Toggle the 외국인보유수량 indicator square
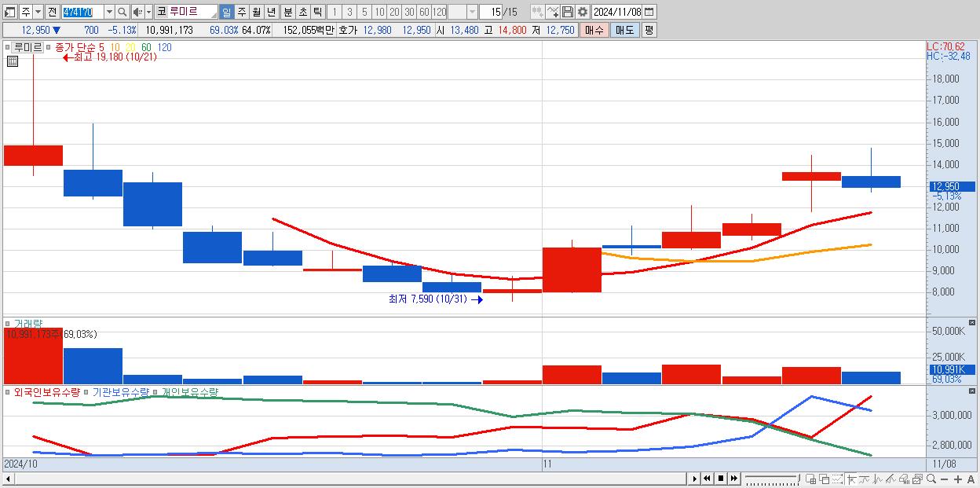This screenshot has height=488, width=980. tap(9, 391)
